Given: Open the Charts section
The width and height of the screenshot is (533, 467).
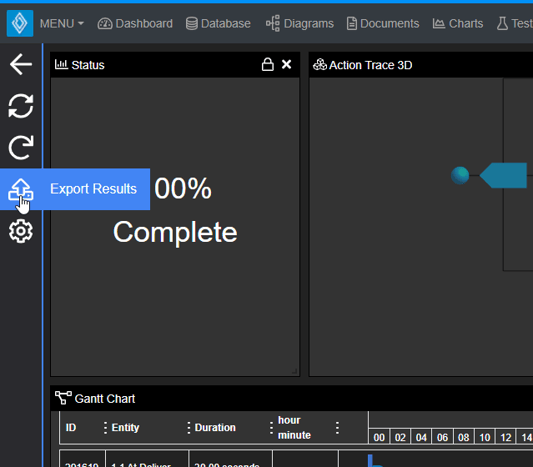Looking at the screenshot, I should pyautogui.click(x=458, y=24).
